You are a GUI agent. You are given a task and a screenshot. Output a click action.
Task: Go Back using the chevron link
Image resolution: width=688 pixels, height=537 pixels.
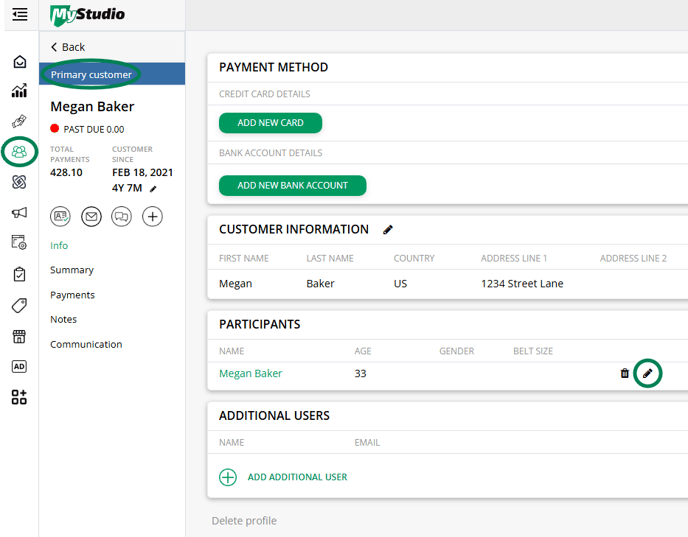click(68, 47)
